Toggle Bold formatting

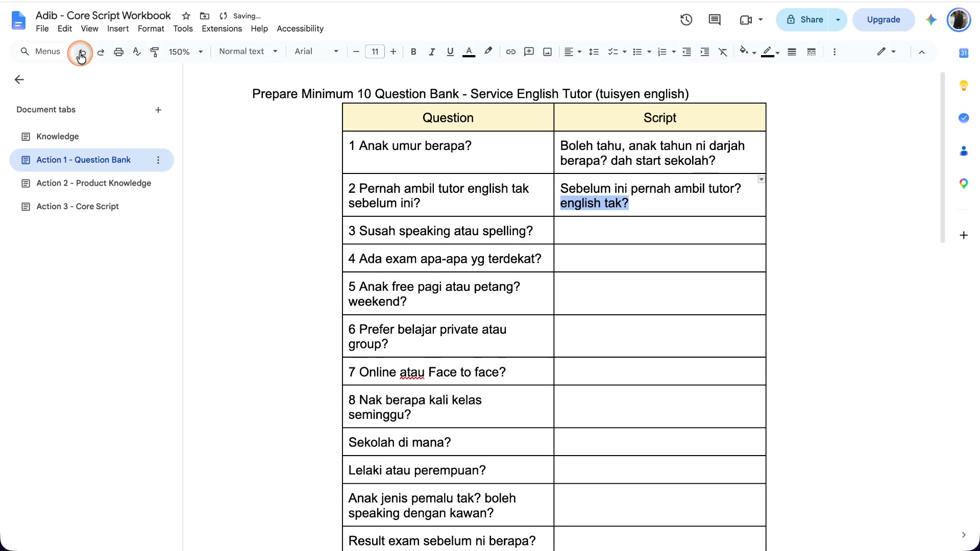click(413, 52)
